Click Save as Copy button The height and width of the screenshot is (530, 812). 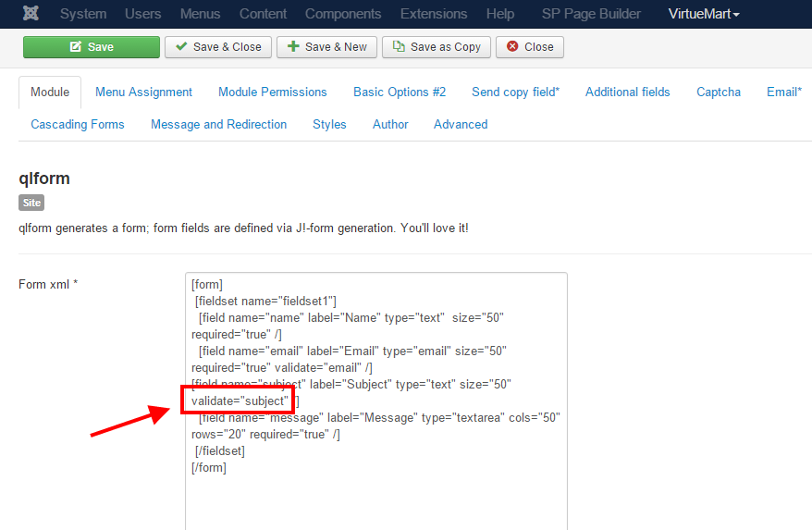[x=436, y=47]
